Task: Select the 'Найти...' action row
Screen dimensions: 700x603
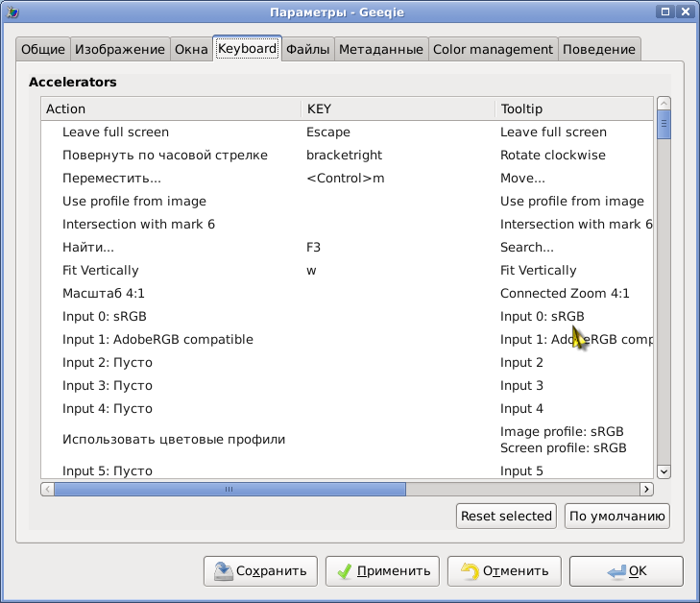Action: (x=347, y=248)
